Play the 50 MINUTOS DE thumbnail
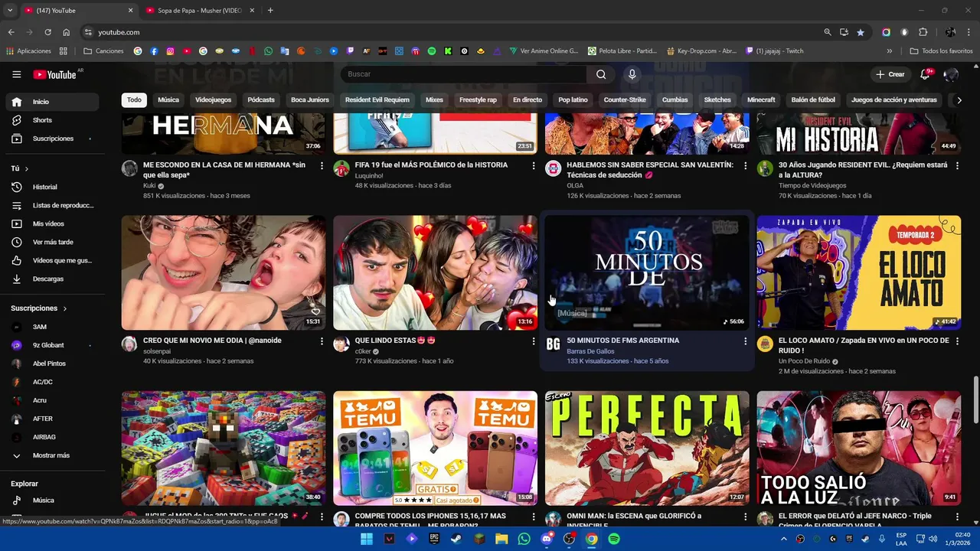The height and width of the screenshot is (551, 980). (647, 272)
